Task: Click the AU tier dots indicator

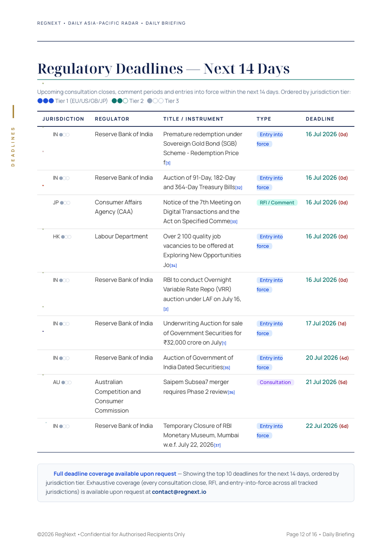Action: click(66, 383)
